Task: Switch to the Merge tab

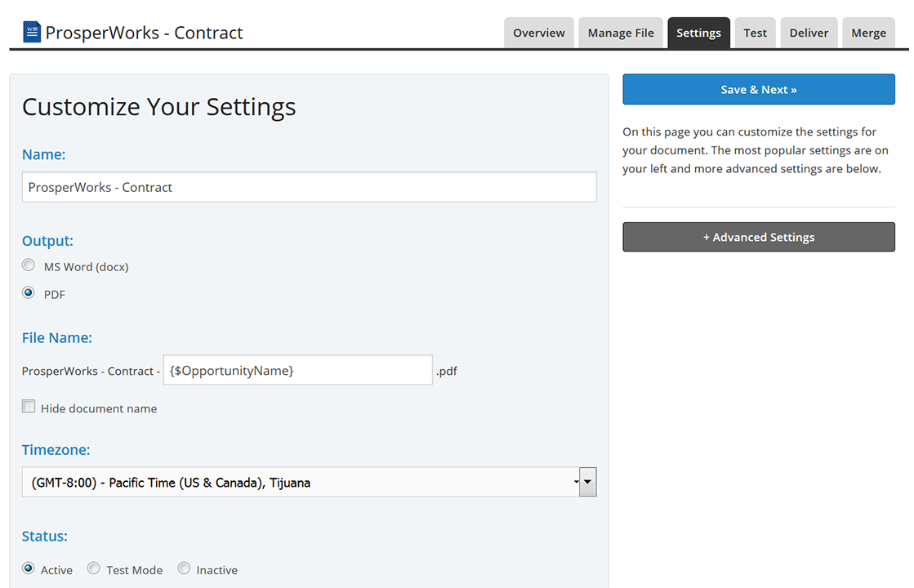Action: pos(868,33)
